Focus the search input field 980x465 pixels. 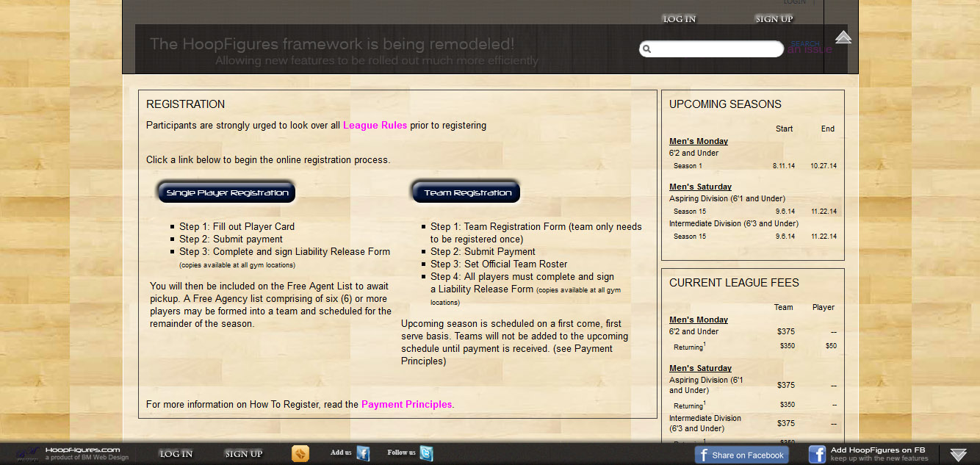(716, 49)
